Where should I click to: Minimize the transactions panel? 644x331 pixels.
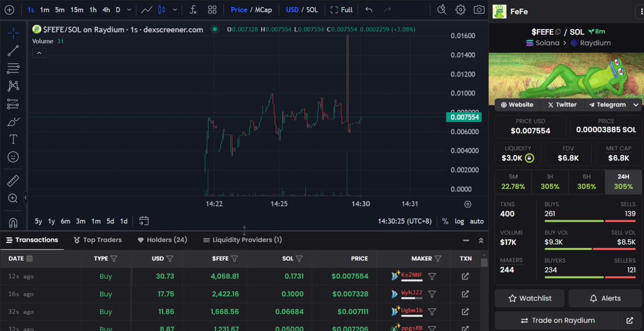coord(466,240)
